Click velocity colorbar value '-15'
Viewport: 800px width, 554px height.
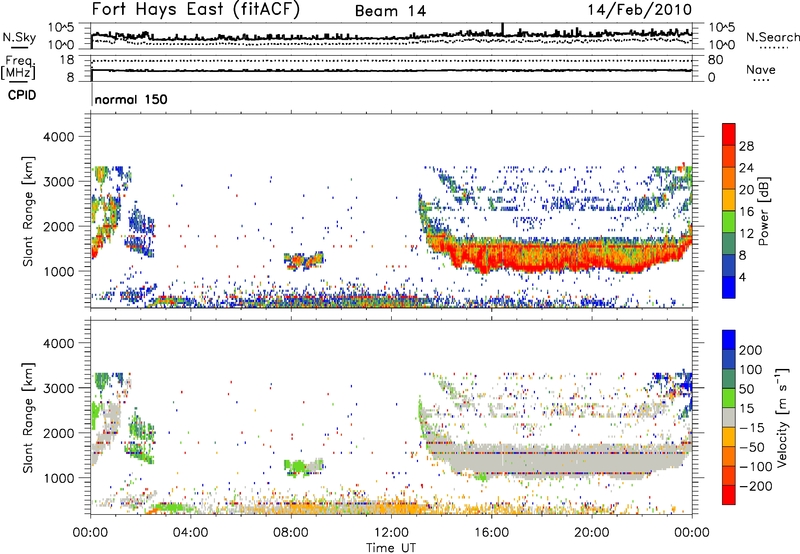tap(752, 428)
